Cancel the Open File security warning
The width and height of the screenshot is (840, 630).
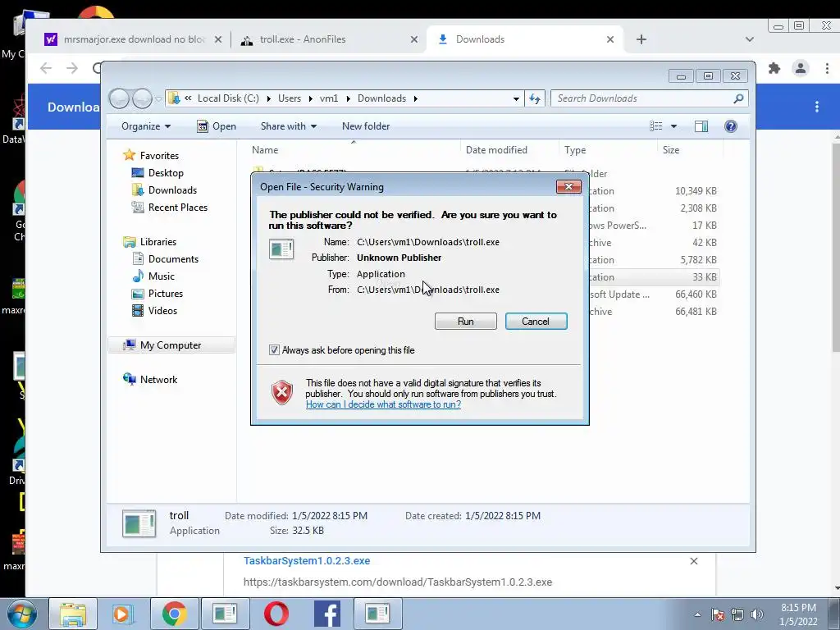click(x=536, y=322)
